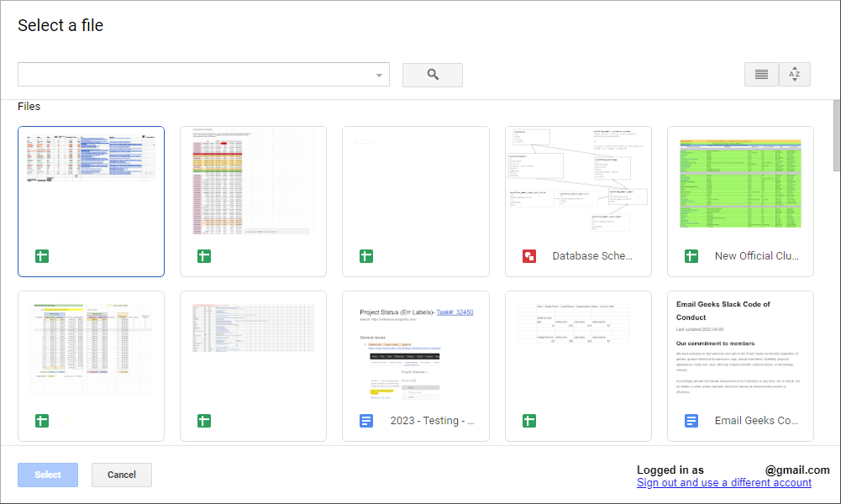Click the Docs icon beside Email Geeks Co...

[691, 421]
